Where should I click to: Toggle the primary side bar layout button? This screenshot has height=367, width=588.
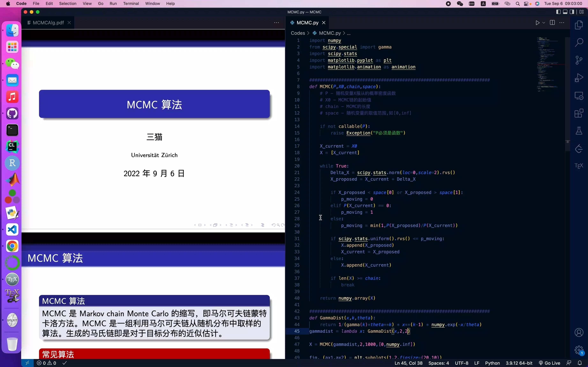pos(558,12)
